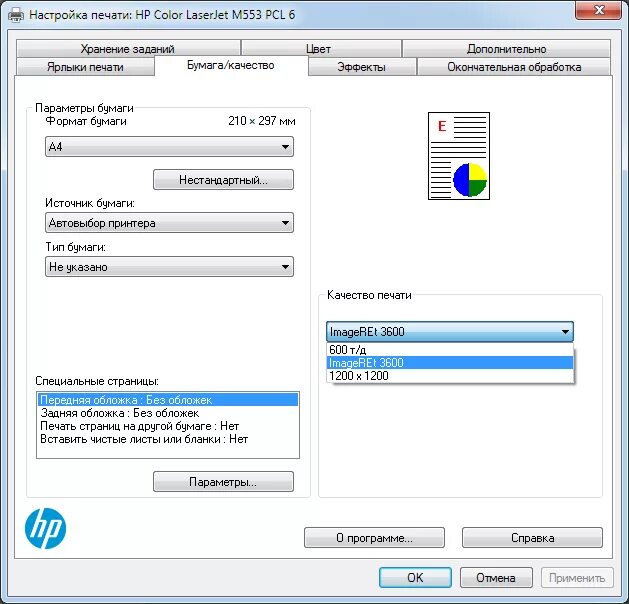Image resolution: width=629 pixels, height=604 pixels.
Task: Click the printer icon in title bar
Action: click(x=16, y=15)
